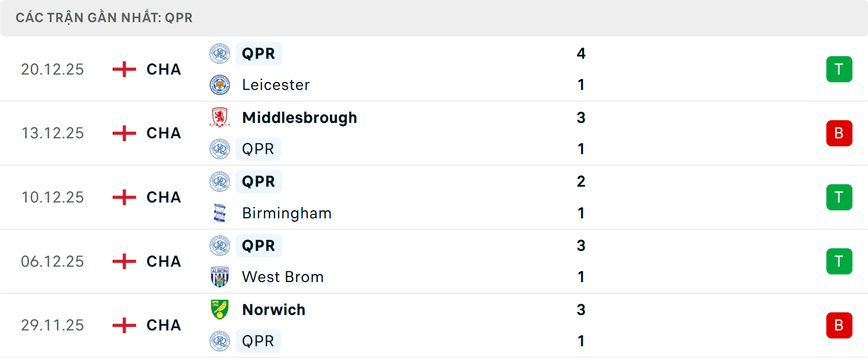Click the score 4 in QPR vs Leicester
This screenshot has height=358, width=868.
[581, 53]
